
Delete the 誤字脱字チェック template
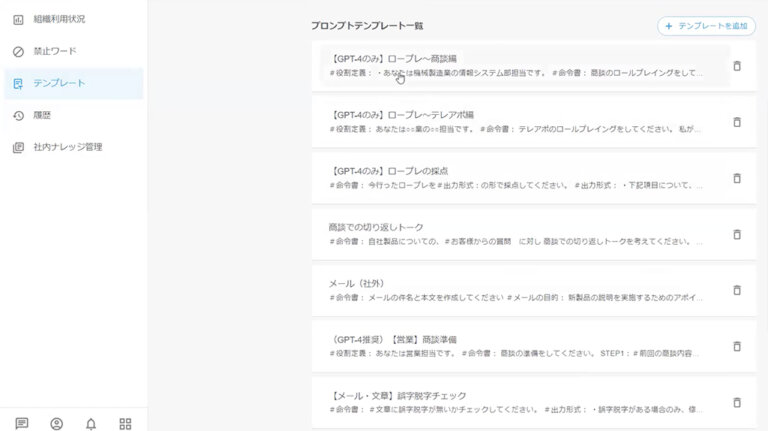tap(737, 402)
